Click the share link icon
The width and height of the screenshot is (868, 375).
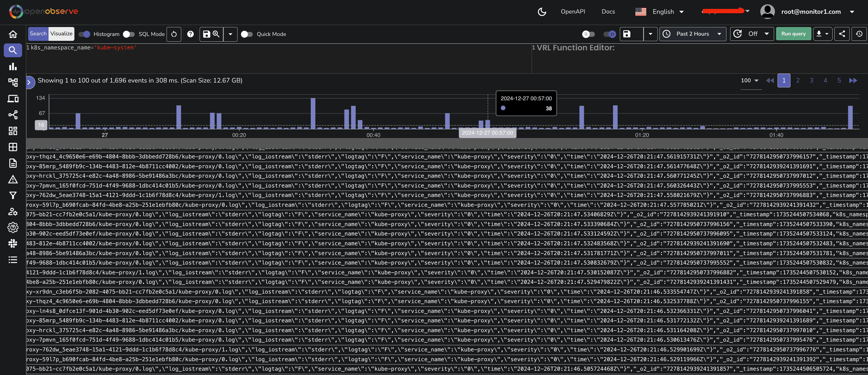pyautogui.click(x=841, y=34)
